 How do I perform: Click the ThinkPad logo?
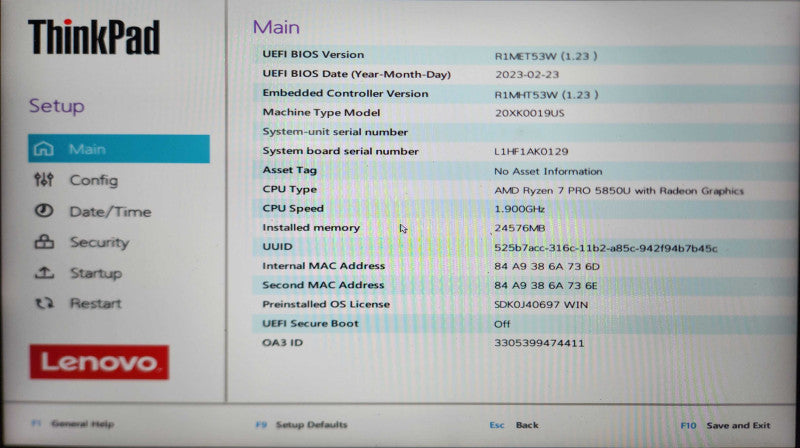[94, 37]
